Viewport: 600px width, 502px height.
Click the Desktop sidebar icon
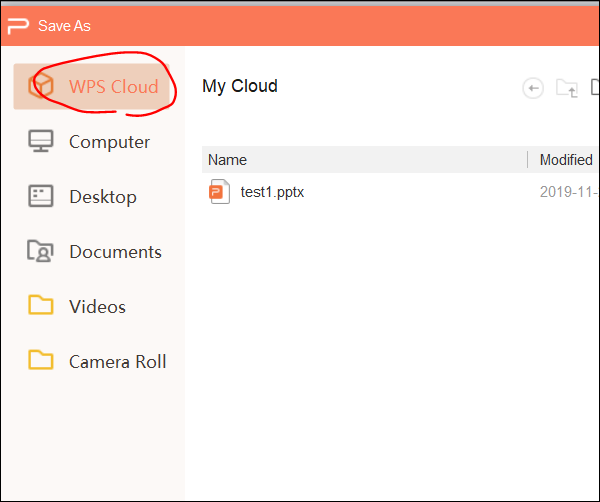click(x=41, y=196)
